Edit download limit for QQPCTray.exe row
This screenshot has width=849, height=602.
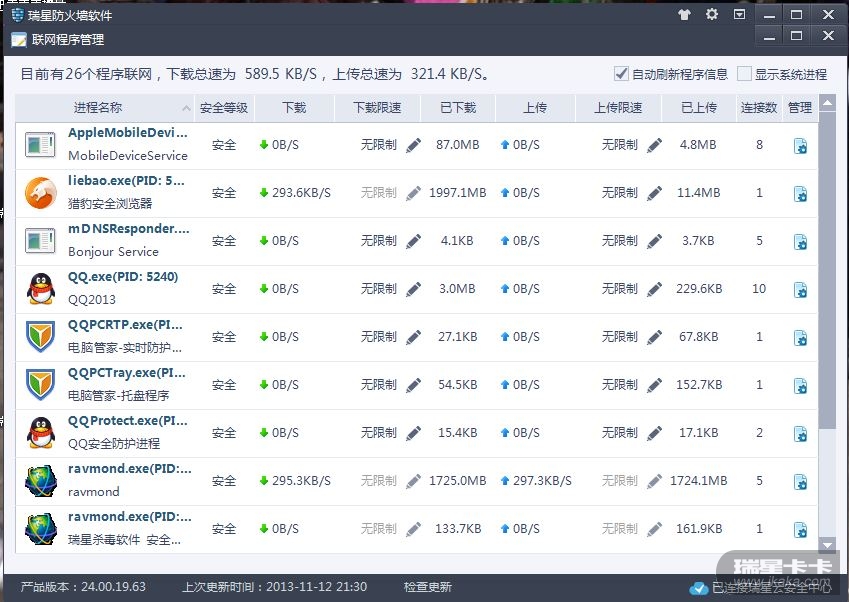[413, 385]
